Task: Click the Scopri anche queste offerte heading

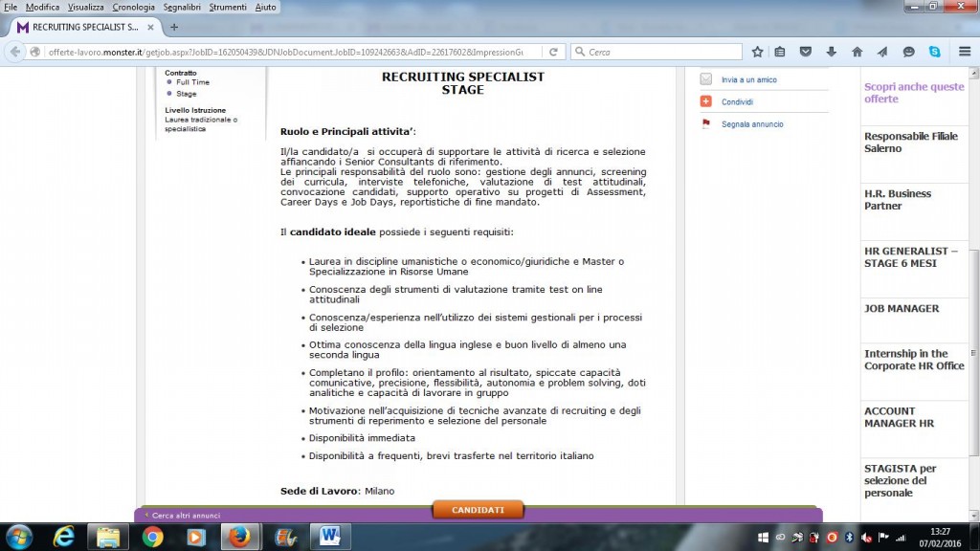Action: point(914,93)
